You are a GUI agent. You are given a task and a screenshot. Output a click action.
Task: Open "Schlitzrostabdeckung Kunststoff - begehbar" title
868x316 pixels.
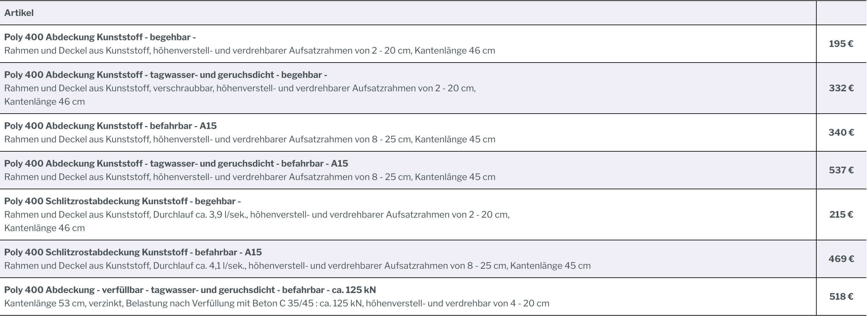(122, 201)
